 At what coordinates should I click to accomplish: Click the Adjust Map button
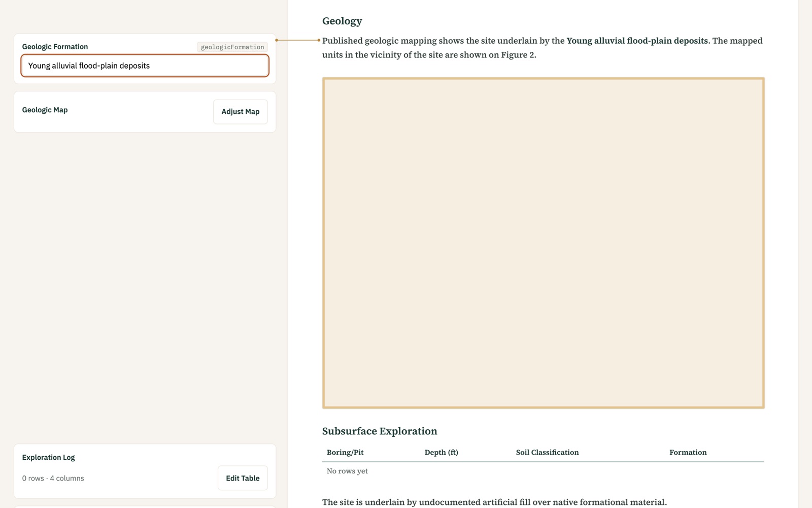coord(241,112)
